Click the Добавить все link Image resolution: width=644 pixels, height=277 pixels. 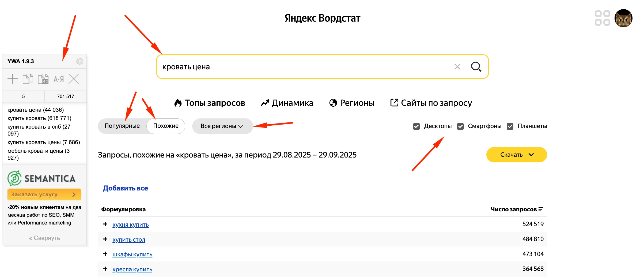click(125, 188)
